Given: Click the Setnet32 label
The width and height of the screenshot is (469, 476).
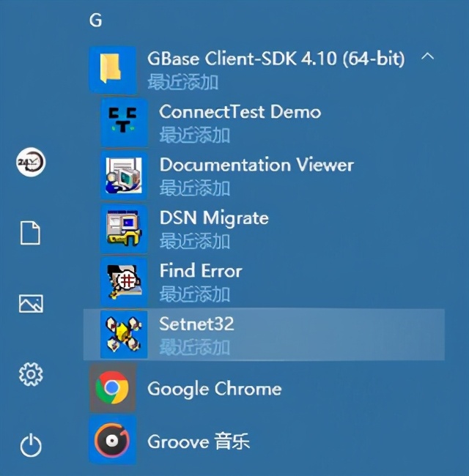Looking at the screenshot, I should click(196, 324).
